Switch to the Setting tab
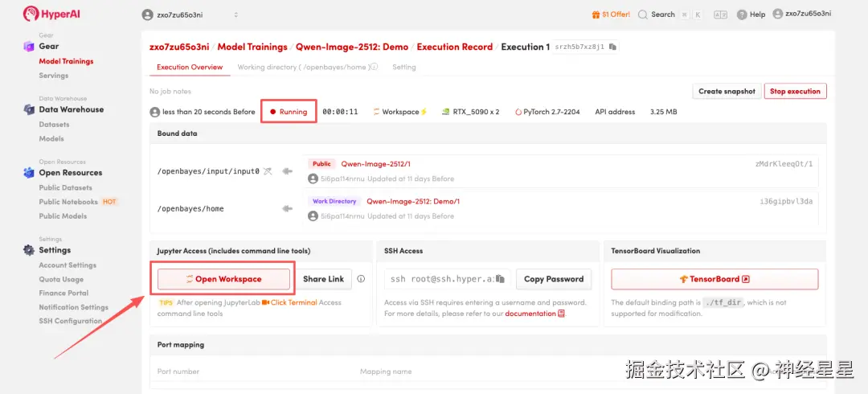Image resolution: width=868 pixels, height=394 pixels. click(404, 67)
